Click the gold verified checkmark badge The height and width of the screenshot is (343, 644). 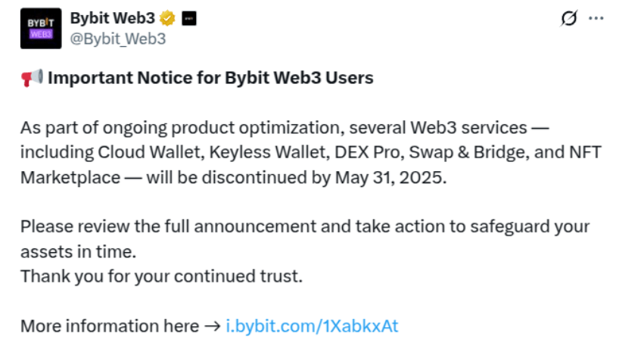167,18
